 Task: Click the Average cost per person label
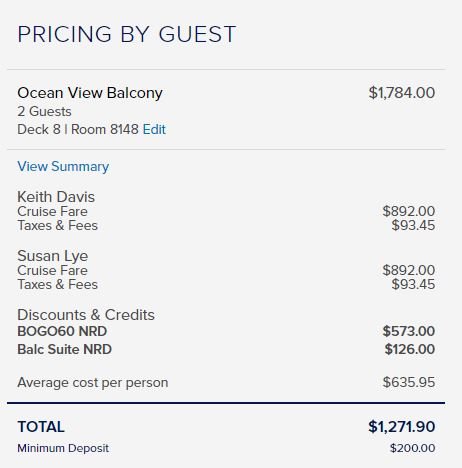(93, 383)
